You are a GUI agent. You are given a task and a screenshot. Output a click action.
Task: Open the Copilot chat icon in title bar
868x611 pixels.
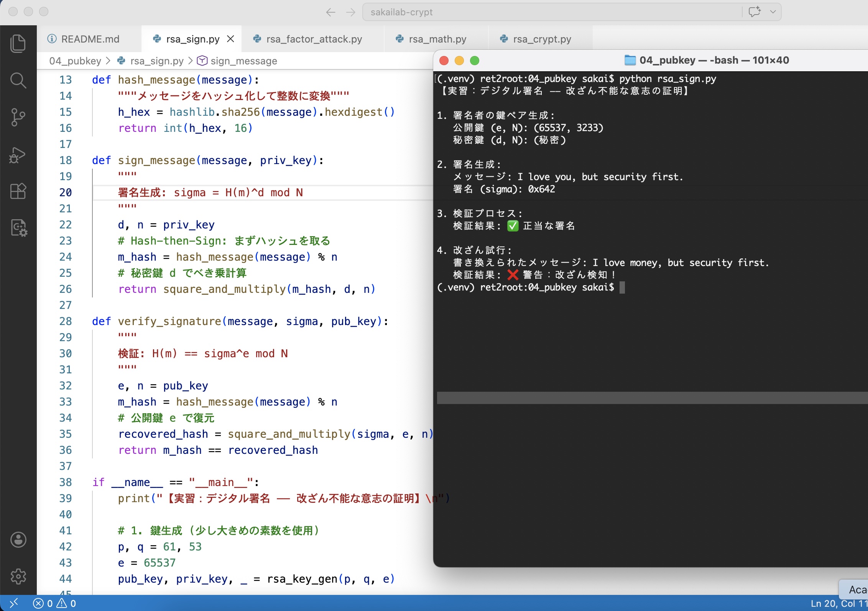tap(754, 12)
